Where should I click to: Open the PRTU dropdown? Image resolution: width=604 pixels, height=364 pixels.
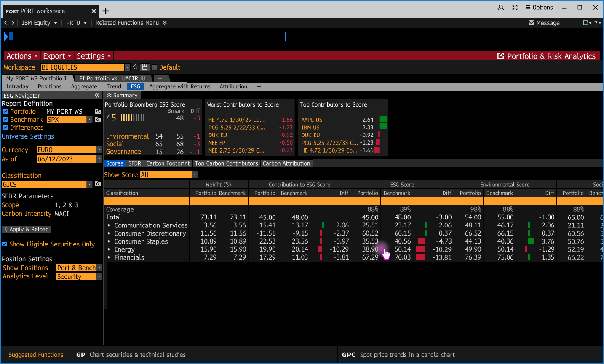pyautogui.click(x=76, y=23)
